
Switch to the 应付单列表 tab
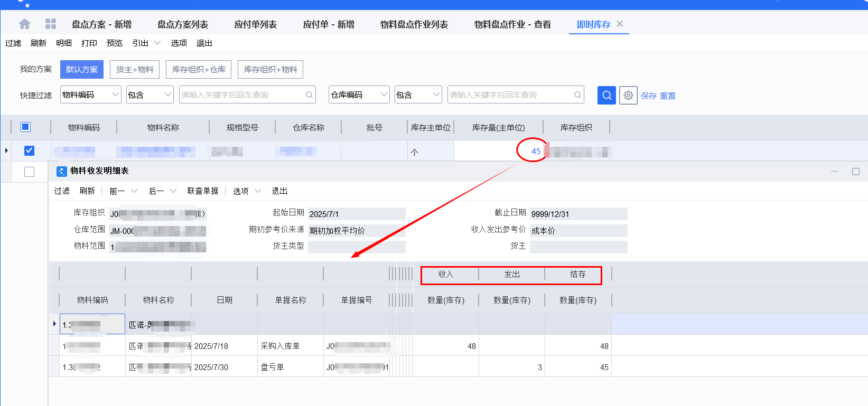pyautogui.click(x=256, y=24)
